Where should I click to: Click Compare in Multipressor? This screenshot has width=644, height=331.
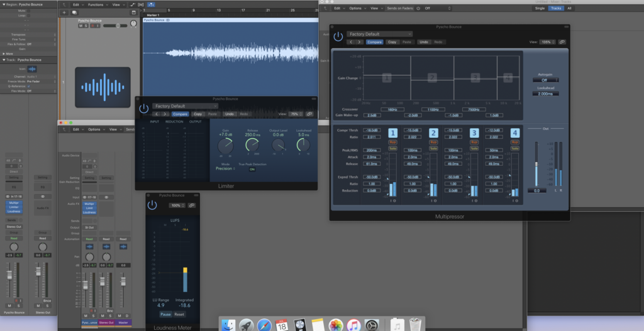(x=374, y=42)
